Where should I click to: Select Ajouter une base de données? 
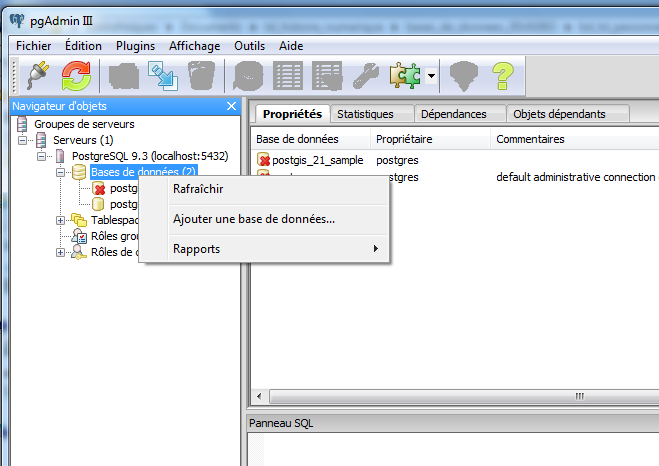pos(254,219)
